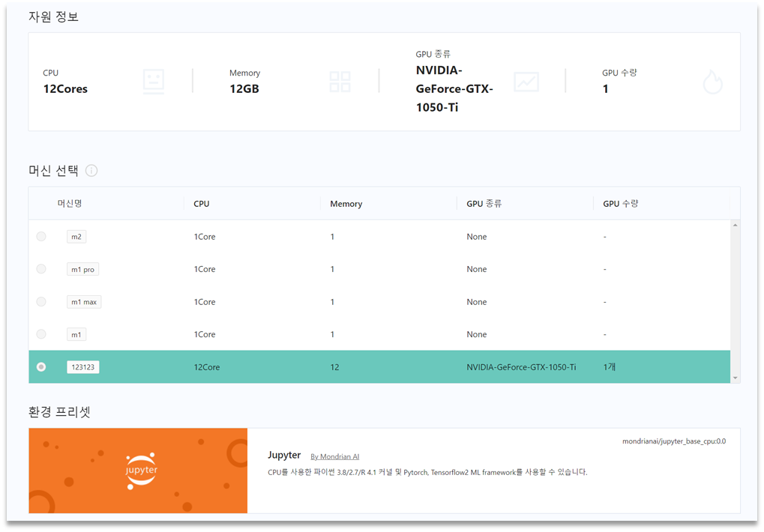Select the m1 max machine radio button
The width and height of the screenshot is (764, 532).
[41, 302]
